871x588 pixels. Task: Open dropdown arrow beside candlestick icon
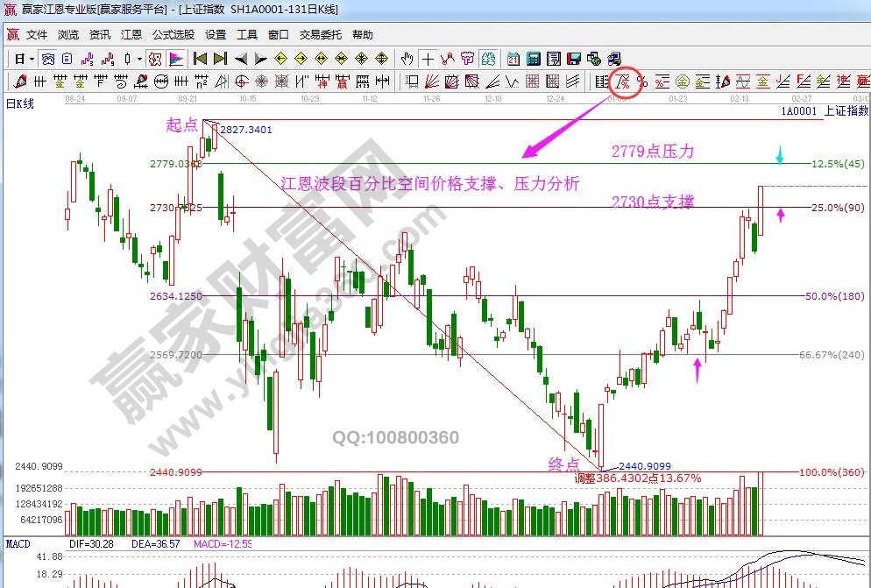(x=140, y=59)
